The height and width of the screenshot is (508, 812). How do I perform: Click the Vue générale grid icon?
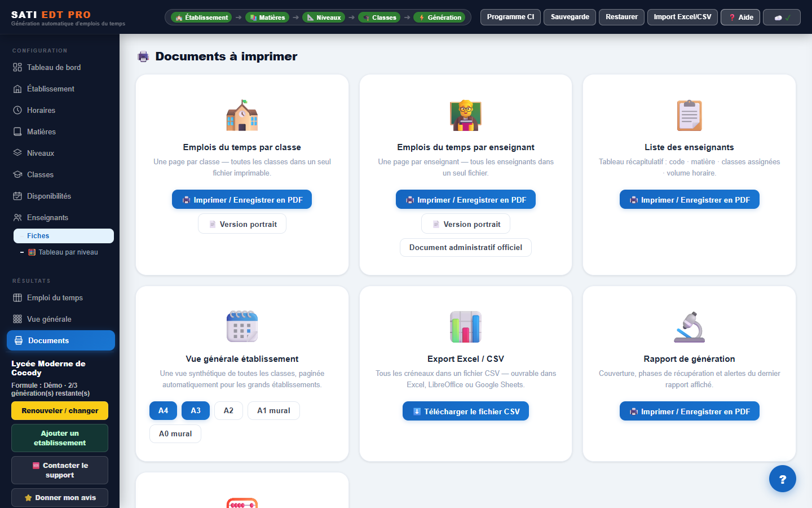click(x=17, y=319)
